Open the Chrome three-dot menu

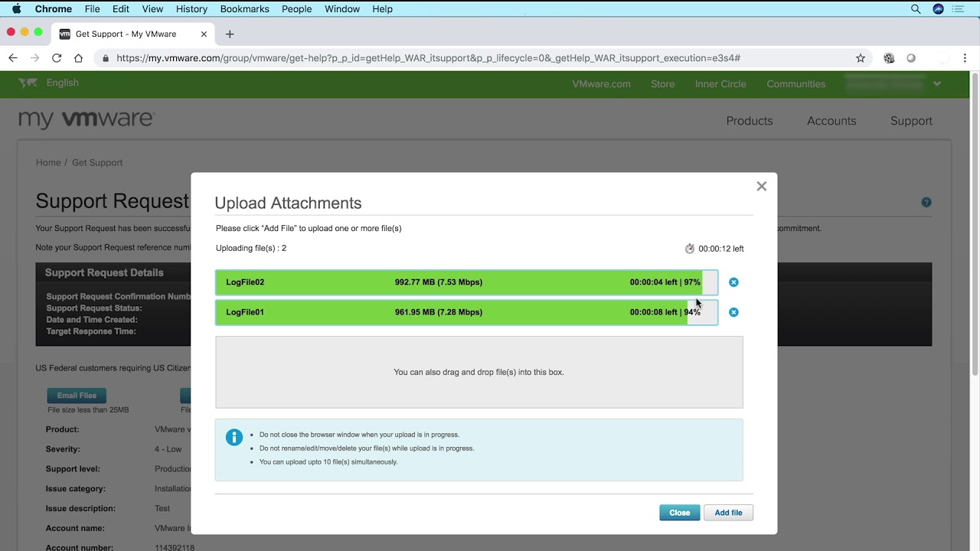[965, 58]
